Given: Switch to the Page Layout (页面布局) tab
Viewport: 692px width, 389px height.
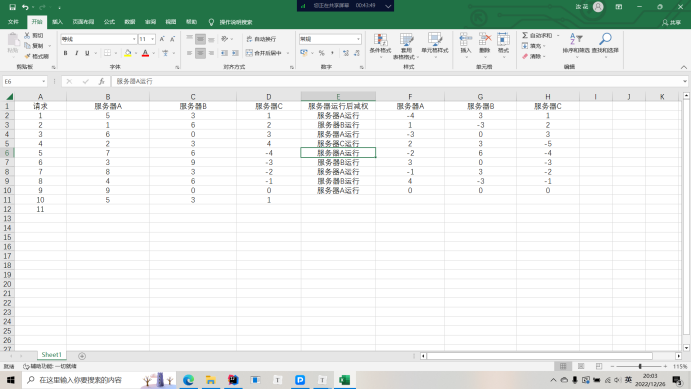Looking at the screenshot, I should [83, 22].
